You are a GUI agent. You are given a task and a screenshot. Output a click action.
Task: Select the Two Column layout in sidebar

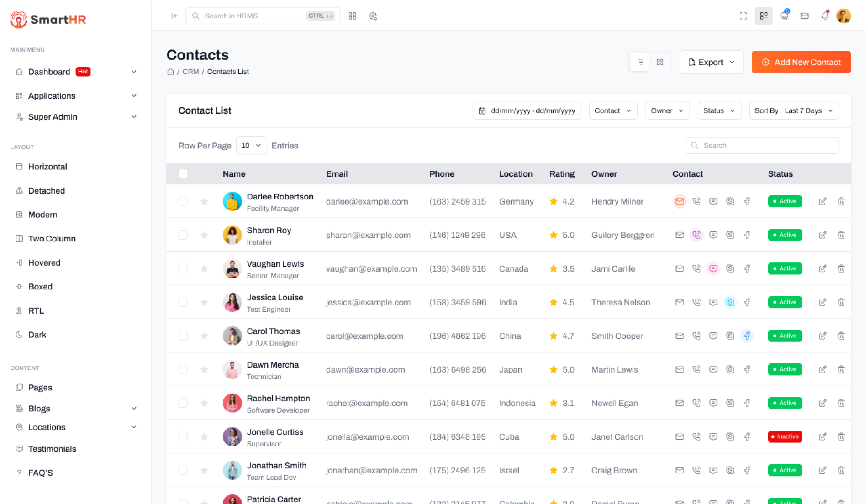(52, 239)
